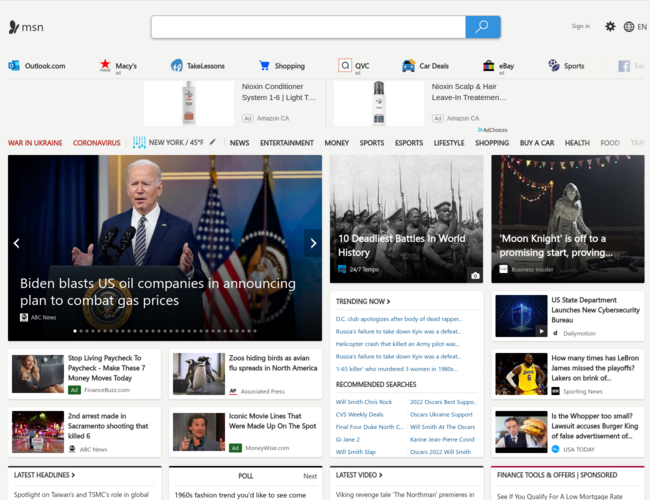Screen dimensions: 650x500
Task: Open the TakeLessons shortcut icon
Action: tap(177, 66)
